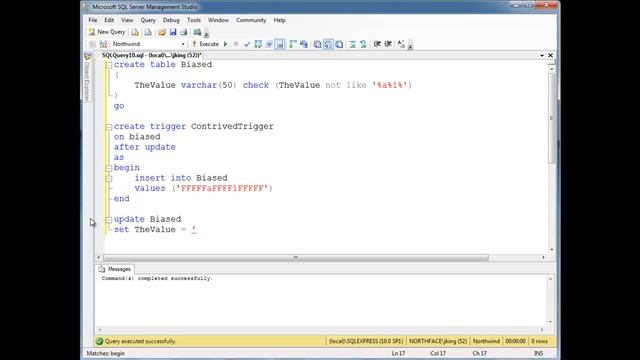Open the Tools menu
The image size is (640, 360).
[x=194, y=20]
